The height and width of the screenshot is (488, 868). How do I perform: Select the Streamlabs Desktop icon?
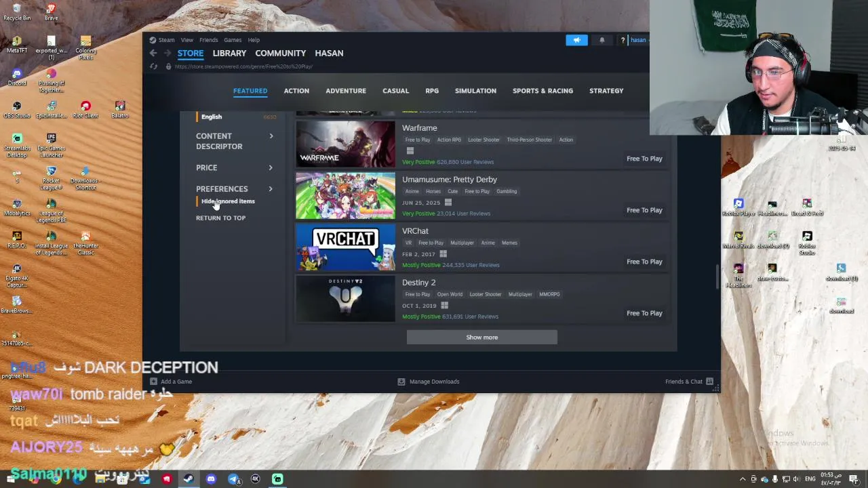click(17, 144)
